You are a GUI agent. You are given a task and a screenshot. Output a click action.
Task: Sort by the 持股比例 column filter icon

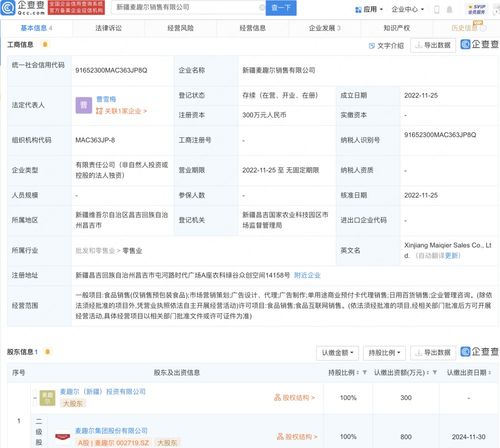click(364, 372)
